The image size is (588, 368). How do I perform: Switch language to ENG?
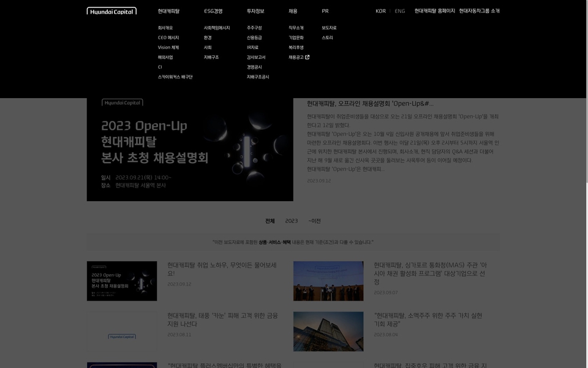click(399, 11)
